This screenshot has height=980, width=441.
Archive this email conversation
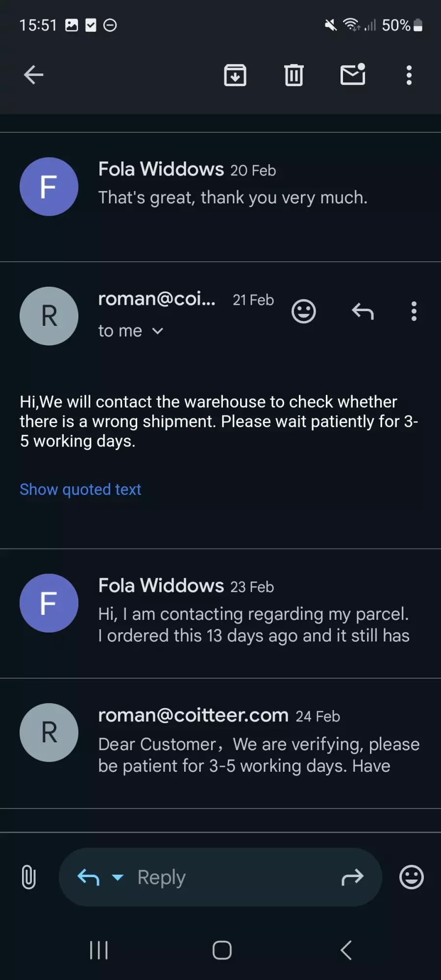click(x=235, y=75)
